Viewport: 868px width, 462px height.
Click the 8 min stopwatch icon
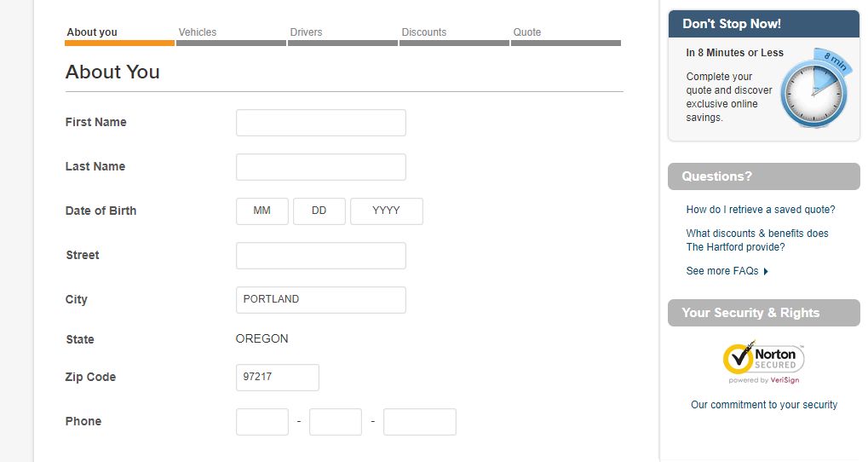[814, 90]
